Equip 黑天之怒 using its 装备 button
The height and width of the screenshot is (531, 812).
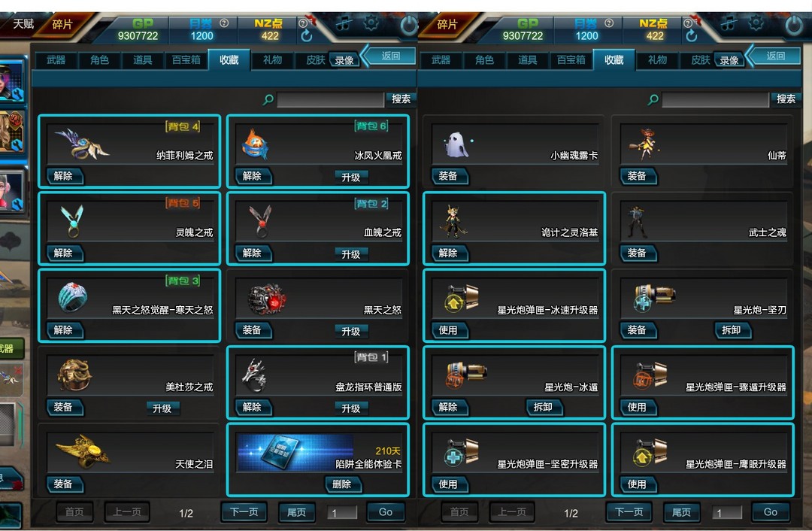coord(252,330)
